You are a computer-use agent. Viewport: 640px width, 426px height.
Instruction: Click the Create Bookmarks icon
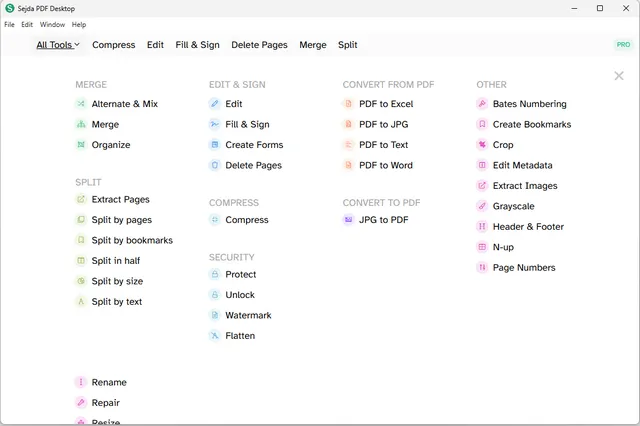pos(482,124)
